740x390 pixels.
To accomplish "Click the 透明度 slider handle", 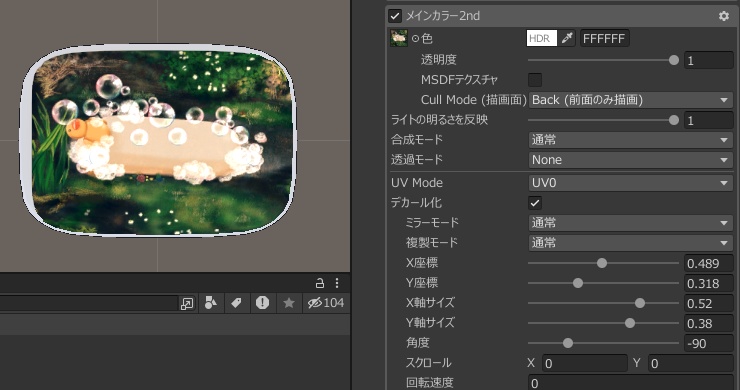I will pos(674,60).
